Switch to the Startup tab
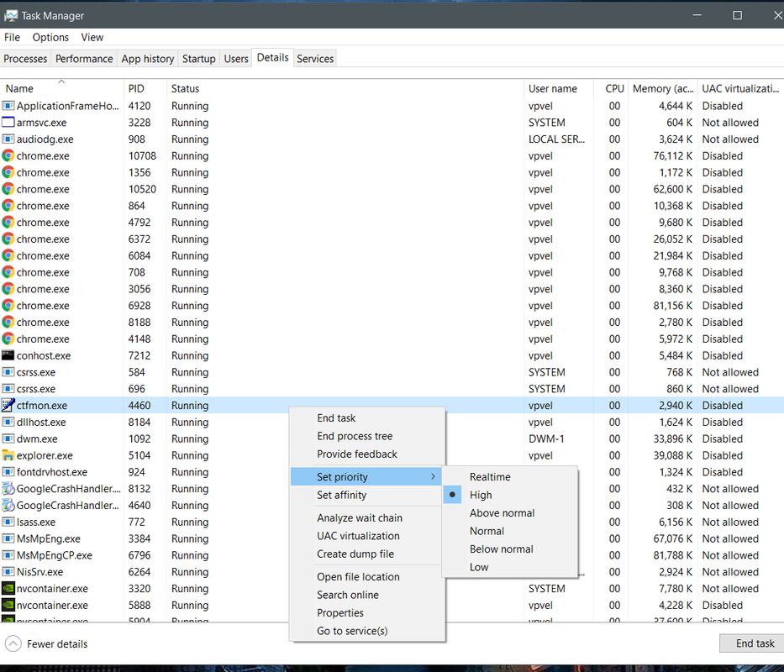784x672 pixels. pyautogui.click(x=198, y=59)
